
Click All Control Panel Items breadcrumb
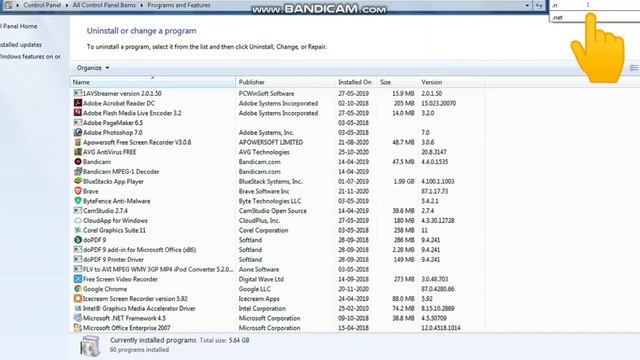(104, 5)
